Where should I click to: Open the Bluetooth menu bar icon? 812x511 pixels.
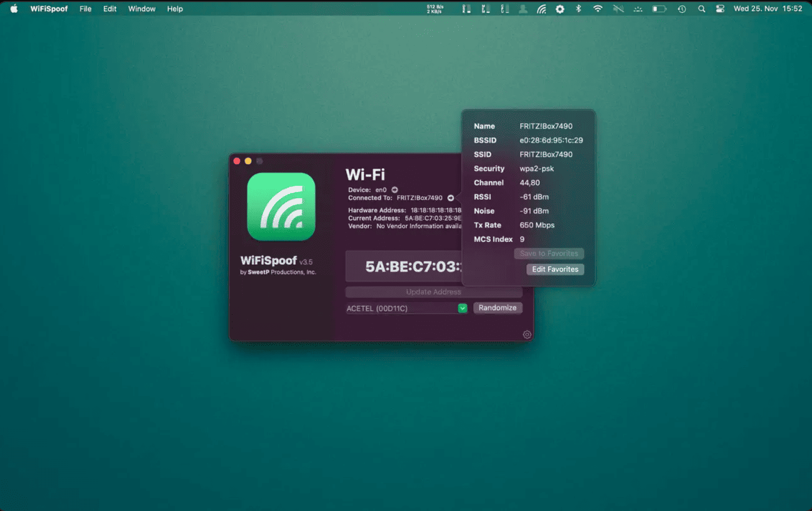(579, 9)
